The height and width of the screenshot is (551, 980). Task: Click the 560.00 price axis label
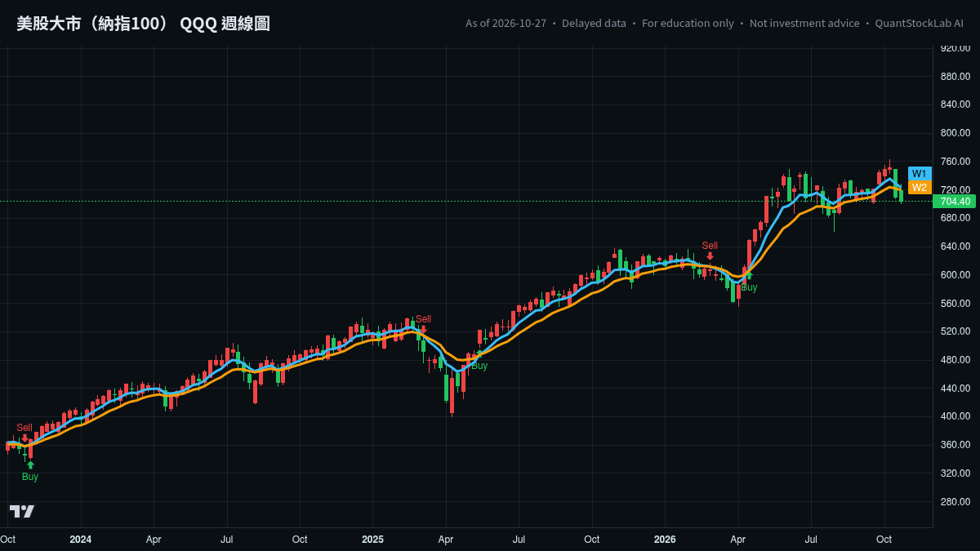pyautogui.click(x=955, y=303)
